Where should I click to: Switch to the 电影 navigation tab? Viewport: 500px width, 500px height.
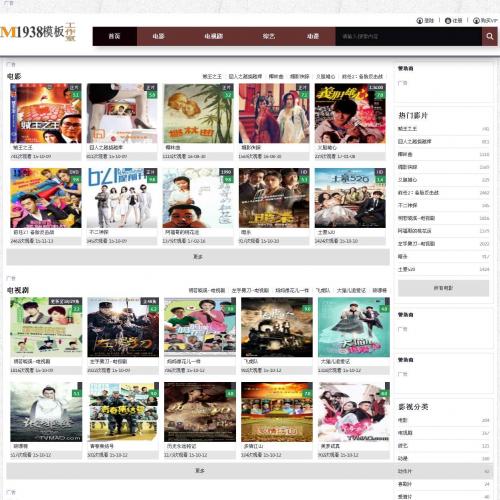(x=159, y=36)
